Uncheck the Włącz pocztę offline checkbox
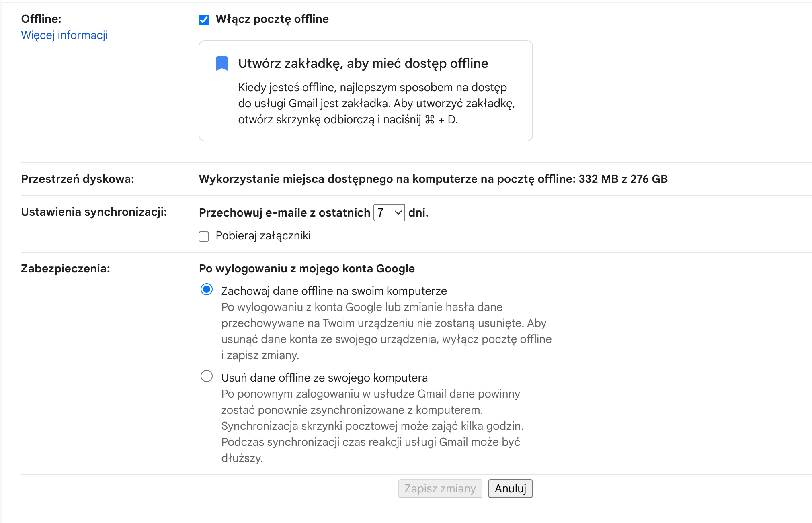This screenshot has height=523, width=812. click(204, 20)
